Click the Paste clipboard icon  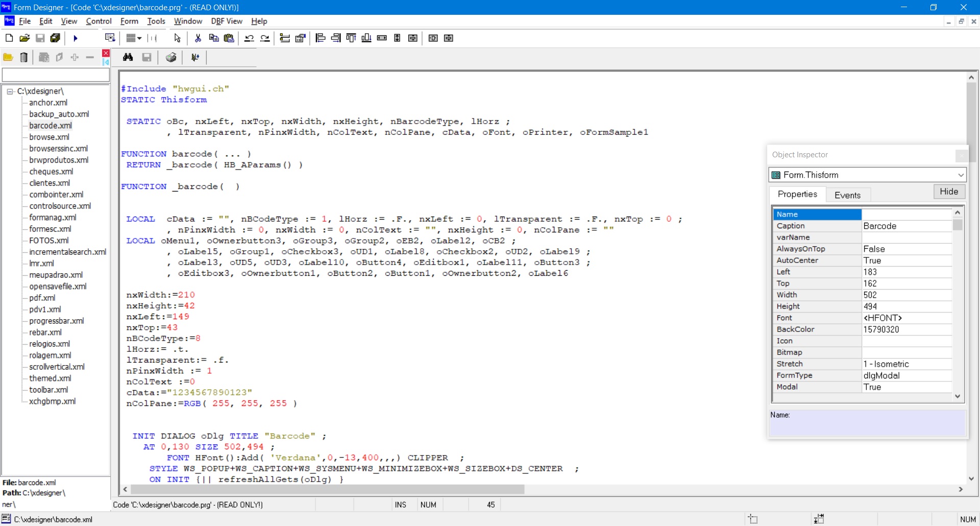[x=229, y=38]
